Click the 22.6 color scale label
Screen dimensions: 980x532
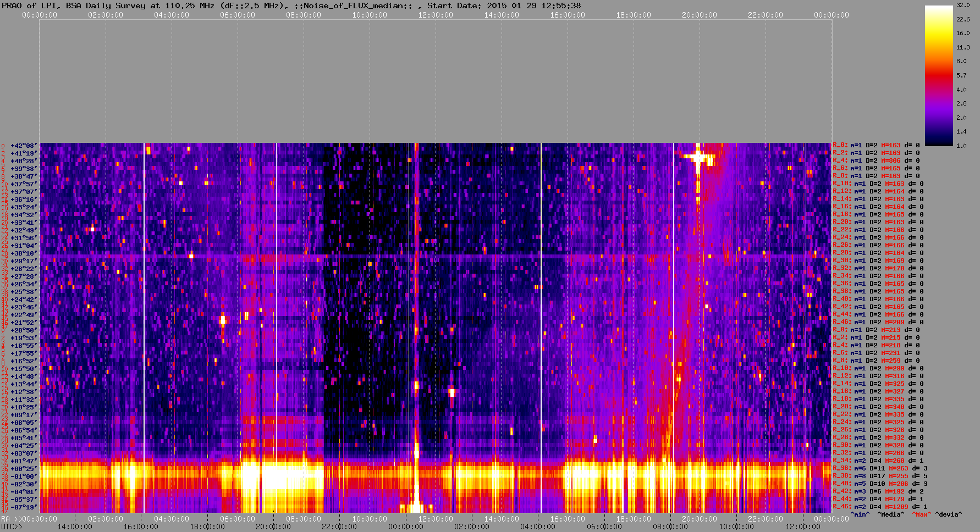point(963,19)
